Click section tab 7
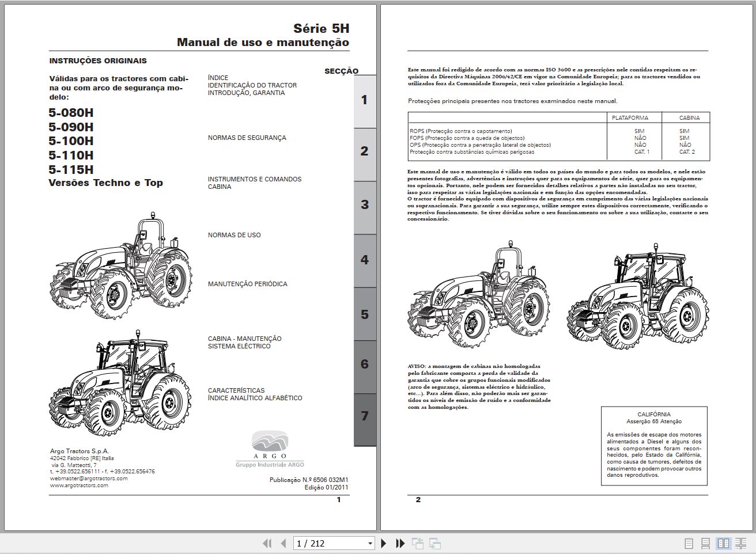The height and width of the screenshot is (554, 756). click(364, 416)
